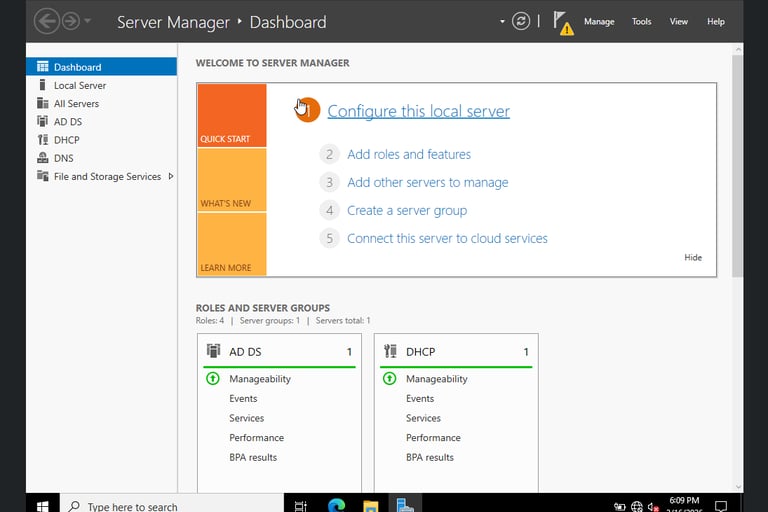
Task: Open the Windows Start menu
Action: click(43, 505)
